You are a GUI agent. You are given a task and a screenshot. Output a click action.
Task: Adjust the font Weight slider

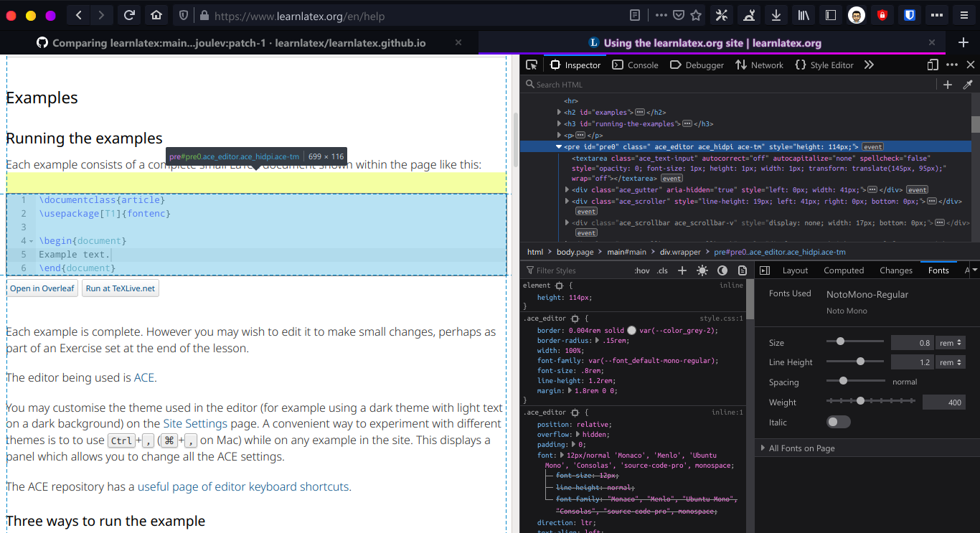[861, 402]
